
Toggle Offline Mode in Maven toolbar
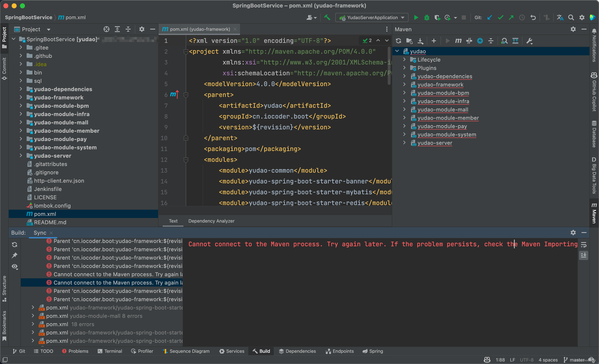point(469,41)
